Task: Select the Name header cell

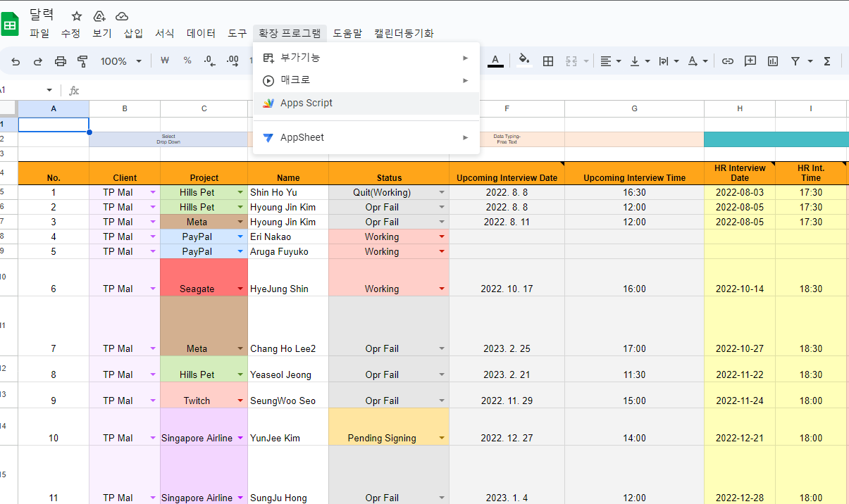Action: 288,173
